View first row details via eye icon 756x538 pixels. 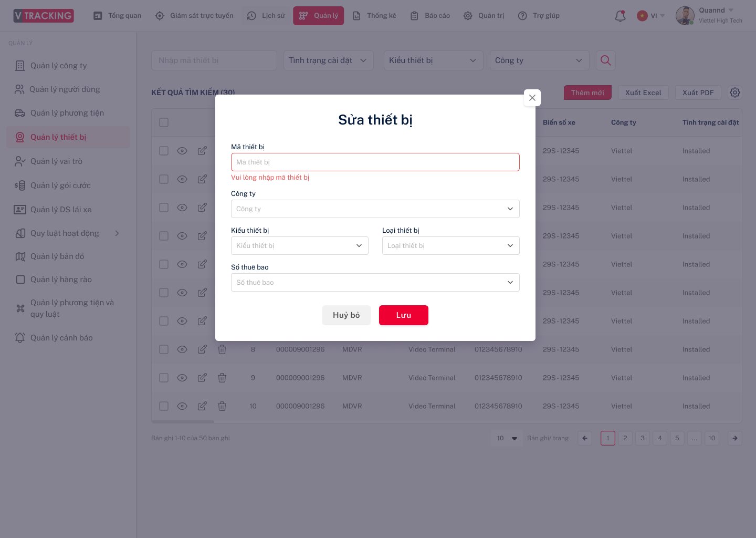(182, 151)
